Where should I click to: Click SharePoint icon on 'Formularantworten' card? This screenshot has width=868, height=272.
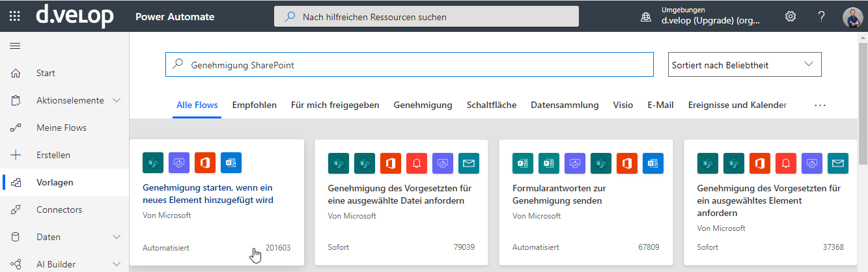pos(601,163)
